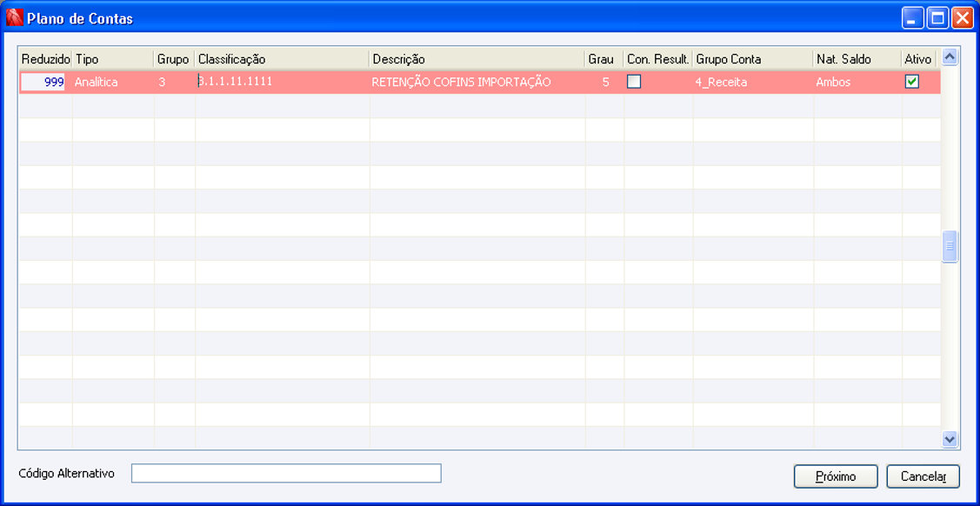Click the Grupo Conta column header
The width and height of the screenshot is (980, 506).
[x=753, y=59]
